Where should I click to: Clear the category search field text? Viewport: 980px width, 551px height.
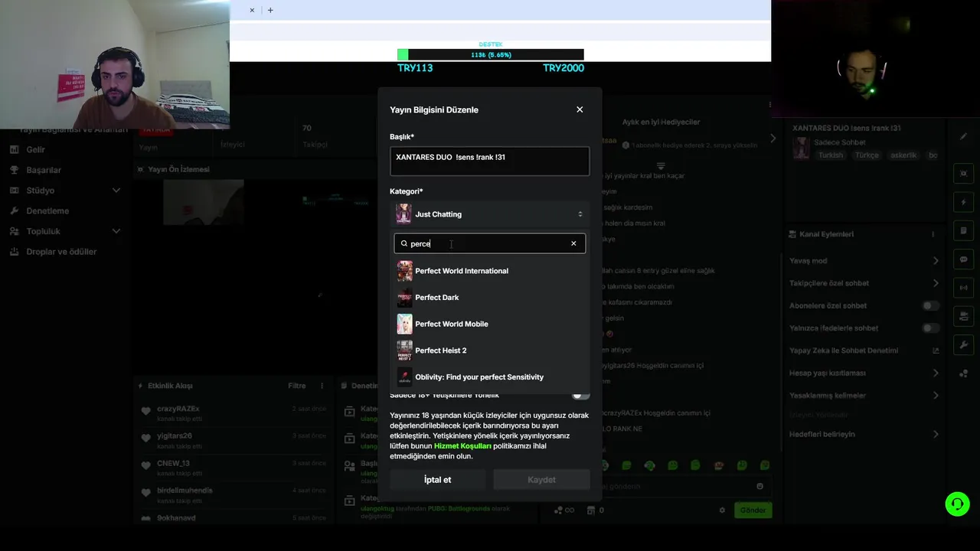[x=573, y=243]
